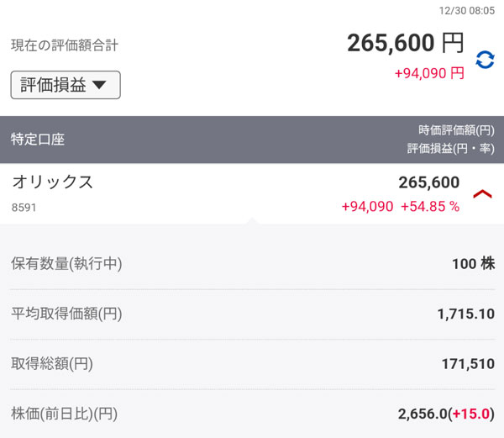
Task: Open the 評価損益 dropdown
Action: [66, 85]
